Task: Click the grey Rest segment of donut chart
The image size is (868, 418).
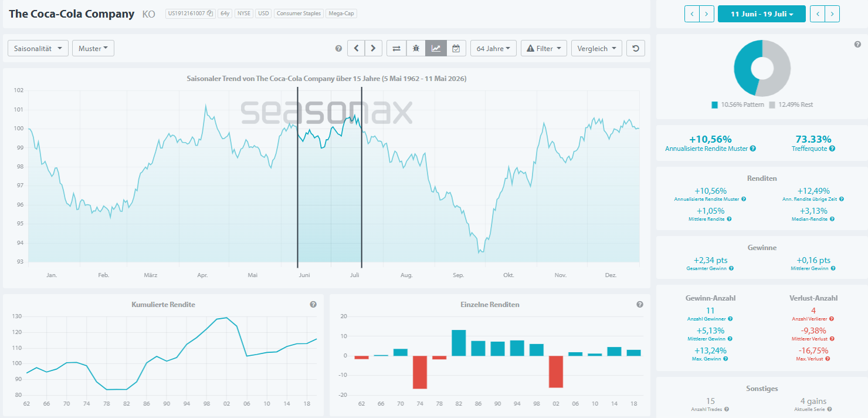Action: tap(782, 70)
